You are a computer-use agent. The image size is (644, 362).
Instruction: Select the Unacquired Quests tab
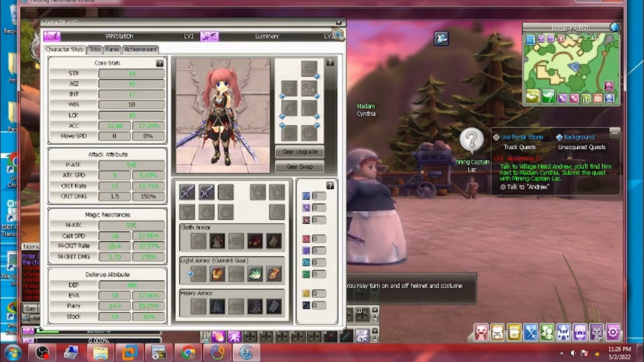(x=582, y=147)
